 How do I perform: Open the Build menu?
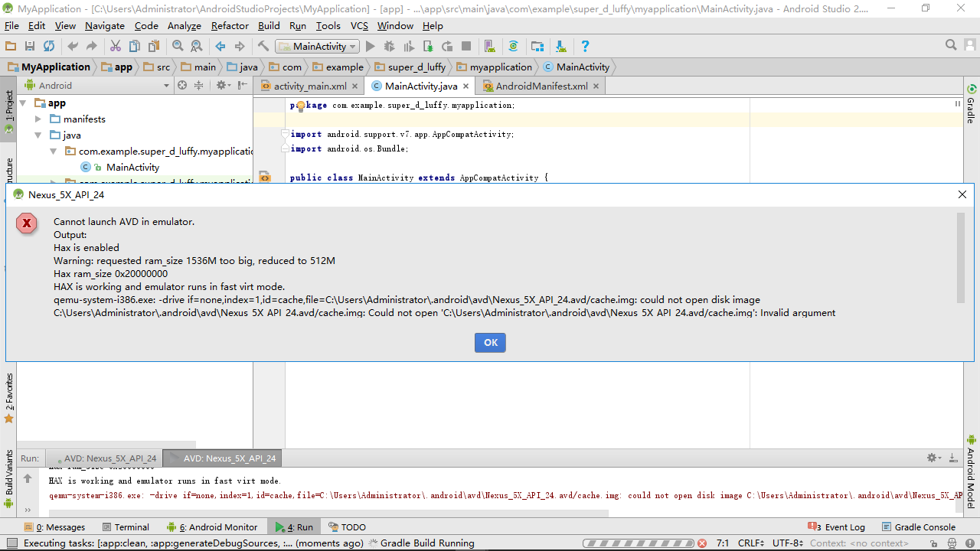click(269, 25)
